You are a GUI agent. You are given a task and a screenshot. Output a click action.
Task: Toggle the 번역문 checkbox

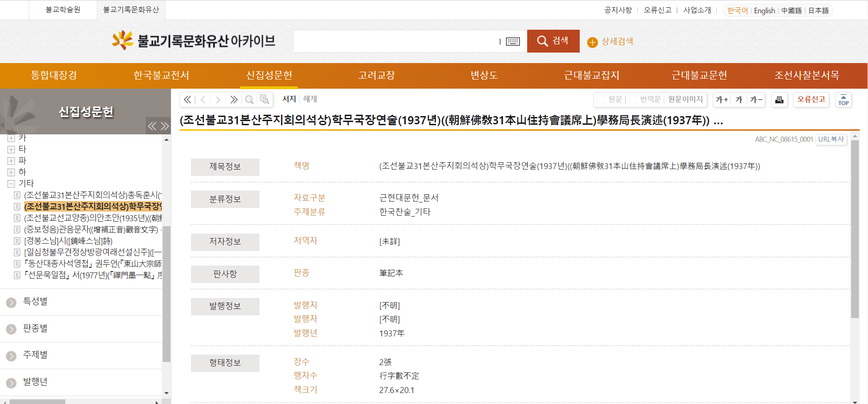633,100
